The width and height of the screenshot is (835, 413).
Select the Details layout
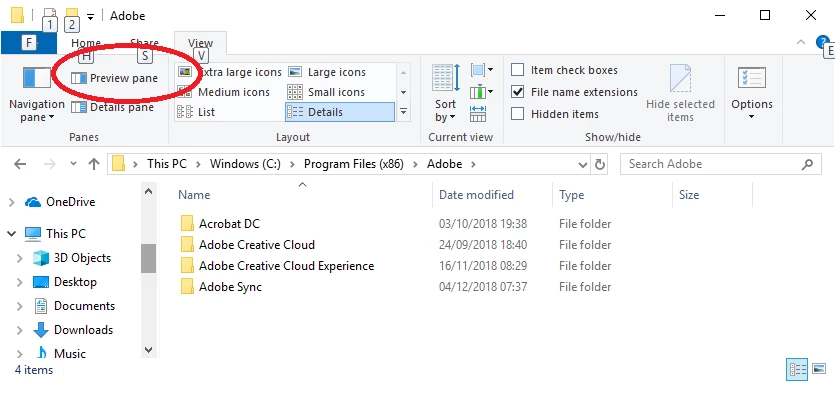[340, 112]
